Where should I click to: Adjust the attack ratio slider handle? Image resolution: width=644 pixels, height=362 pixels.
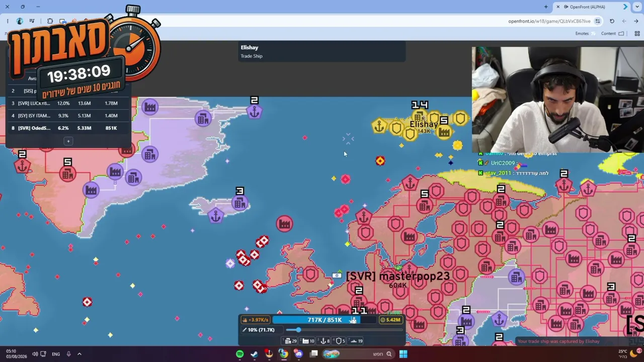pos(298,330)
